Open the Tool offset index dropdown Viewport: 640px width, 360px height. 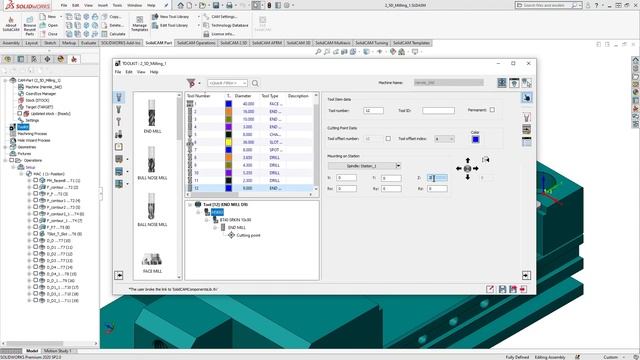click(451, 139)
